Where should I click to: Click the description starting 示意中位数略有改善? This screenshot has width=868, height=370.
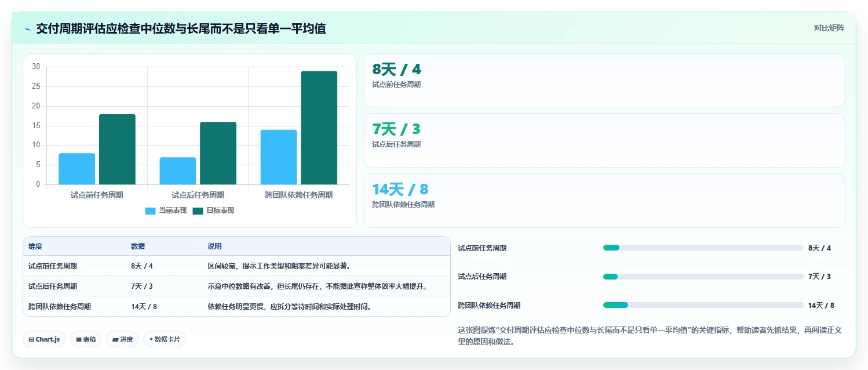click(318, 286)
